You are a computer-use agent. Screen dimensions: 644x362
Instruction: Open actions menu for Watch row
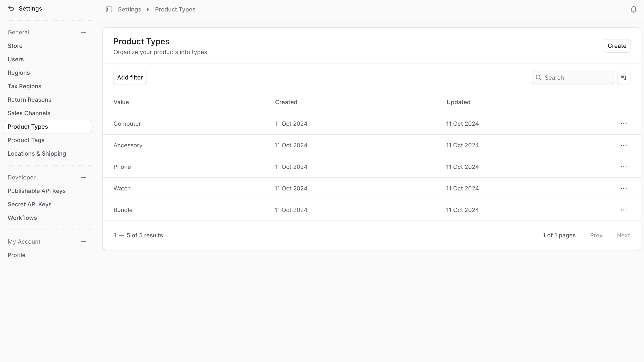click(x=624, y=188)
